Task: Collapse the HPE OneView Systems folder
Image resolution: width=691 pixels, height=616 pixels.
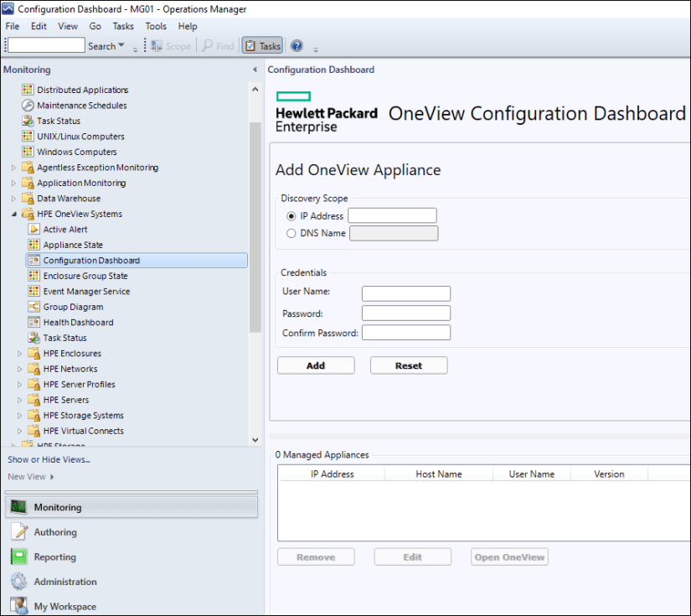Action: [13, 215]
